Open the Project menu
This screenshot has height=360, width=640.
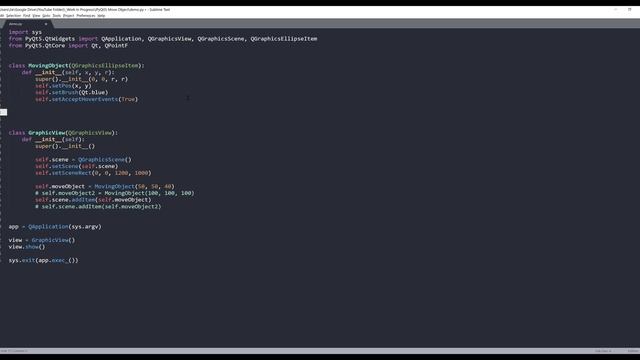pos(69,16)
